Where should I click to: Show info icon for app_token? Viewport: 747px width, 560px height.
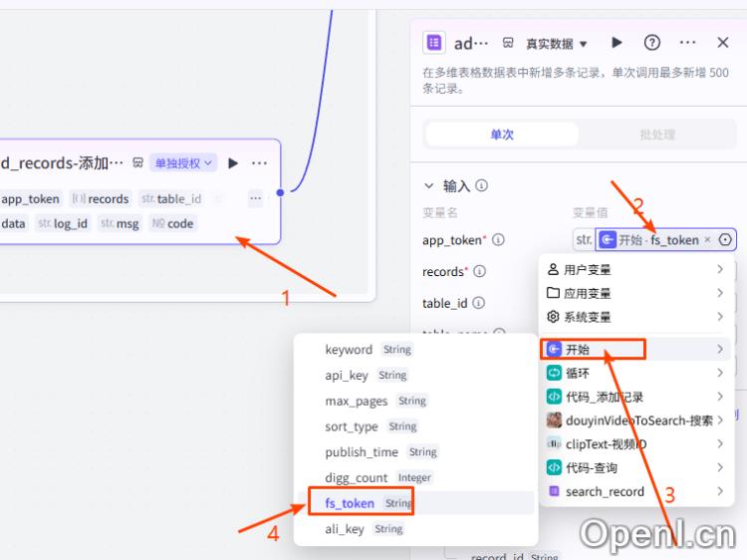498,240
